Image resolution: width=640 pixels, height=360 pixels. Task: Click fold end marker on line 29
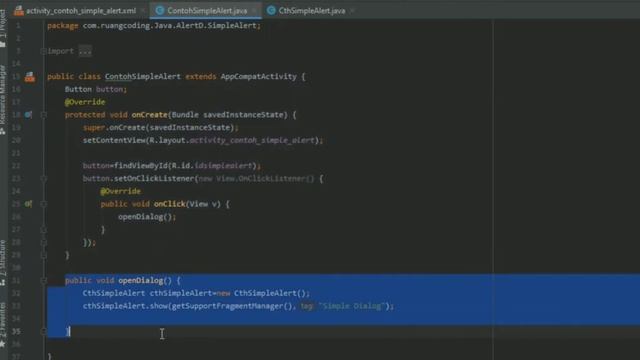click(43, 255)
